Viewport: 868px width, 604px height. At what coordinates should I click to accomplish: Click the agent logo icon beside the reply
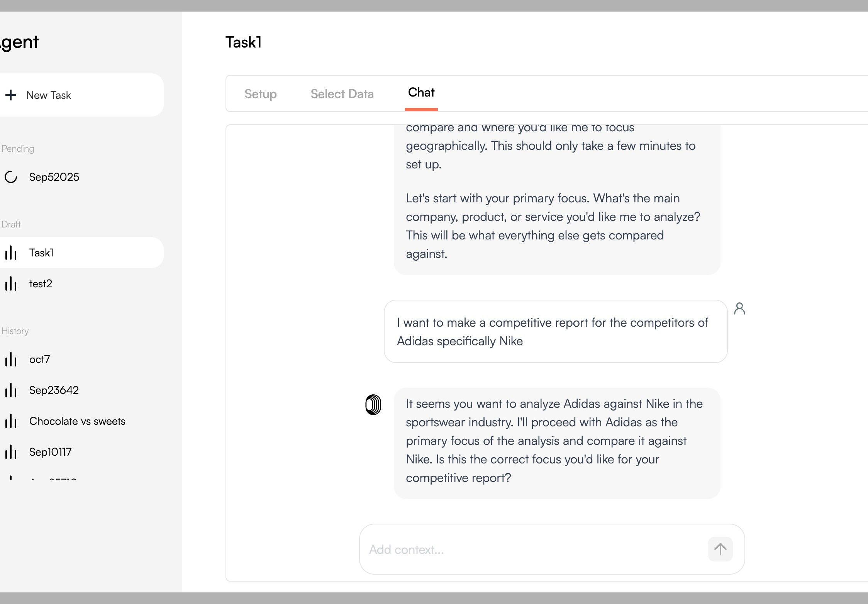click(x=373, y=405)
